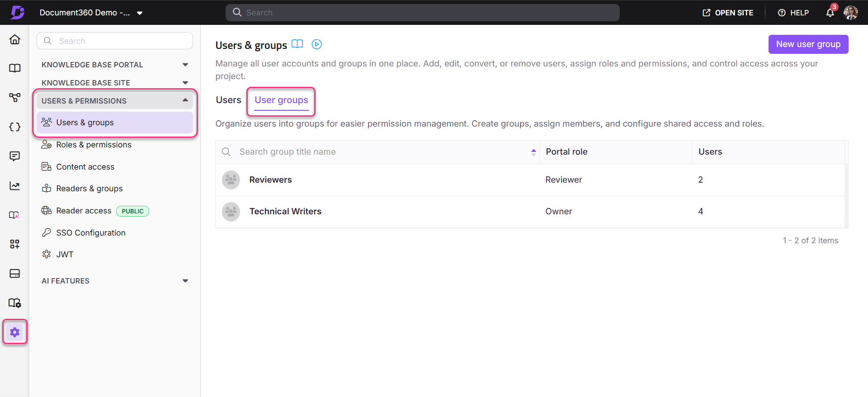Open the Reviewers group row
This screenshot has height=397, width=868.
pyautogui.click(x=530, y=180)
